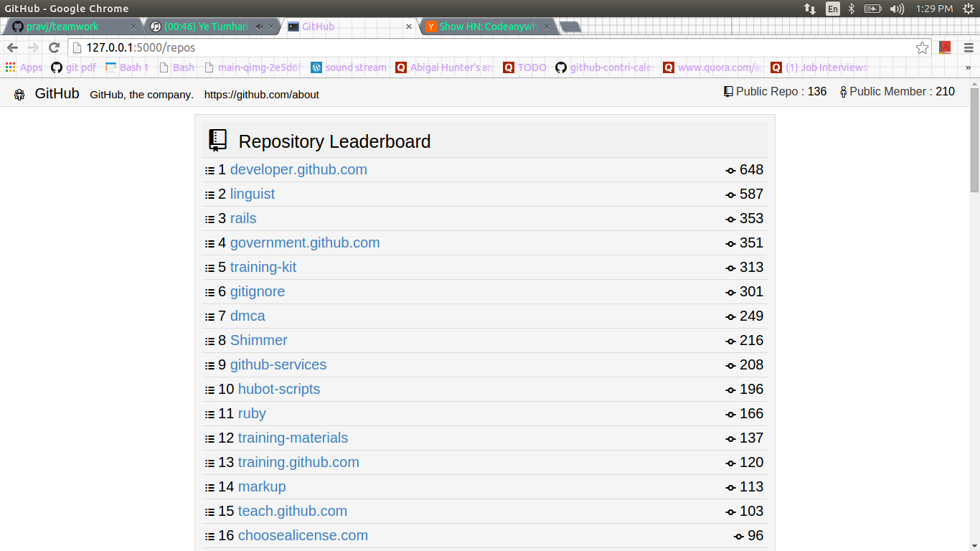Click the repo book icon beside Repository Leaderboard
Screen dimensions: 980x551
(217, 141)
